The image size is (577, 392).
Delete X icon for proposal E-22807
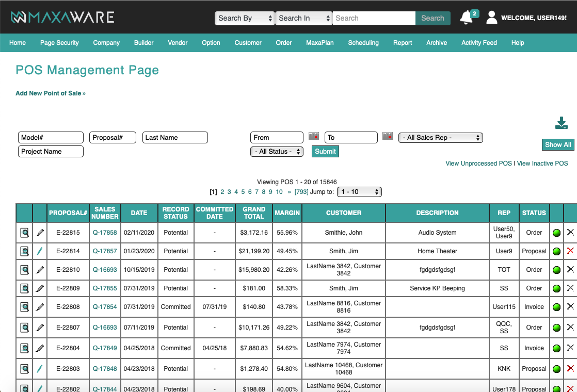pos(570,327)
